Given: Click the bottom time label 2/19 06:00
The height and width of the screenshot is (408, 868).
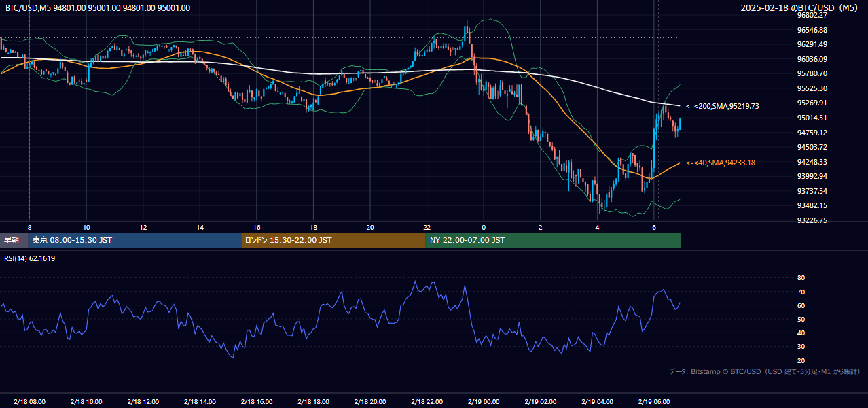Looking at the screenshot, I should [654, 402].
